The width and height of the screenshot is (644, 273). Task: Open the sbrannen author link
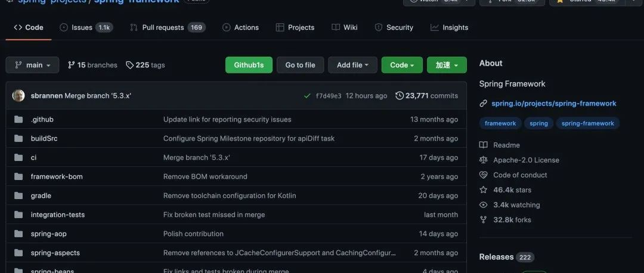coord(47,95)
